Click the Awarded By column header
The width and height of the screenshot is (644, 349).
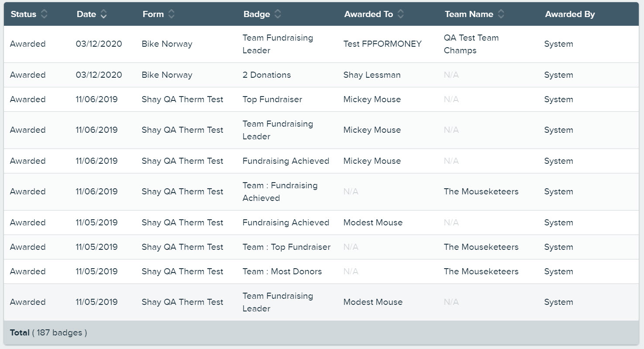point(570,14)
